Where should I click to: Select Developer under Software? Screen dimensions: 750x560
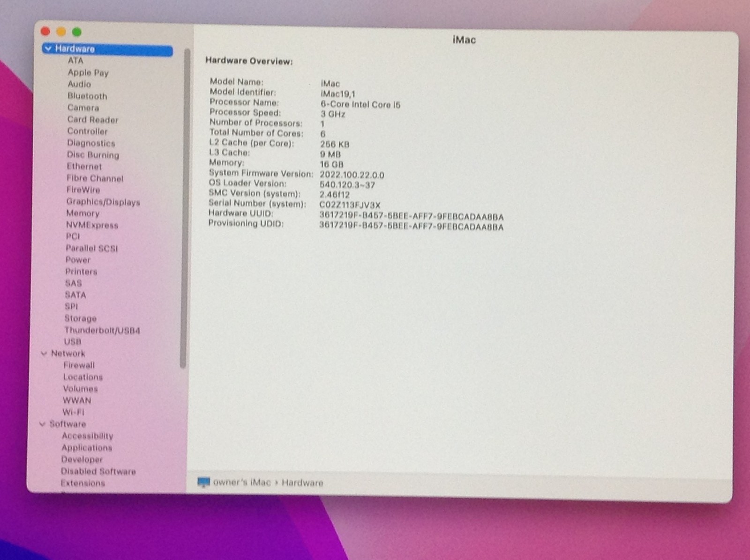click(x=82, y=460)
